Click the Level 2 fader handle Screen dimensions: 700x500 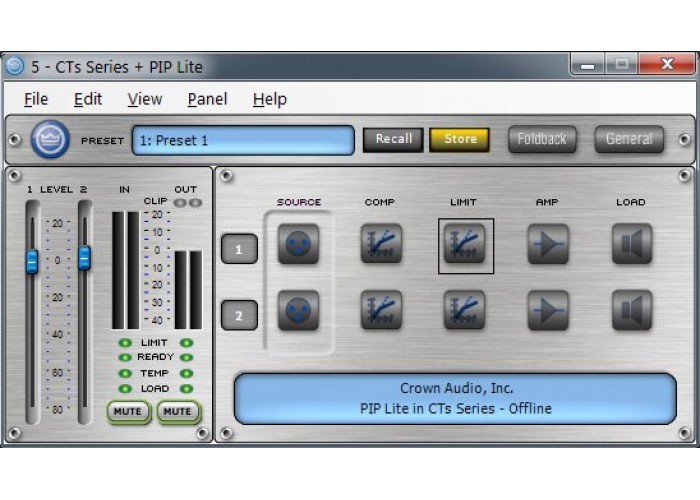coord(84,258)
